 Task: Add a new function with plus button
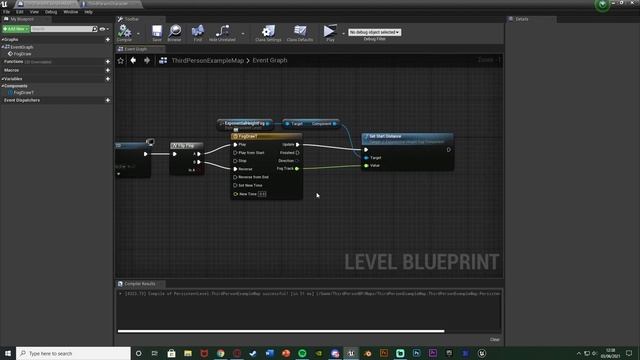point(108,62)
